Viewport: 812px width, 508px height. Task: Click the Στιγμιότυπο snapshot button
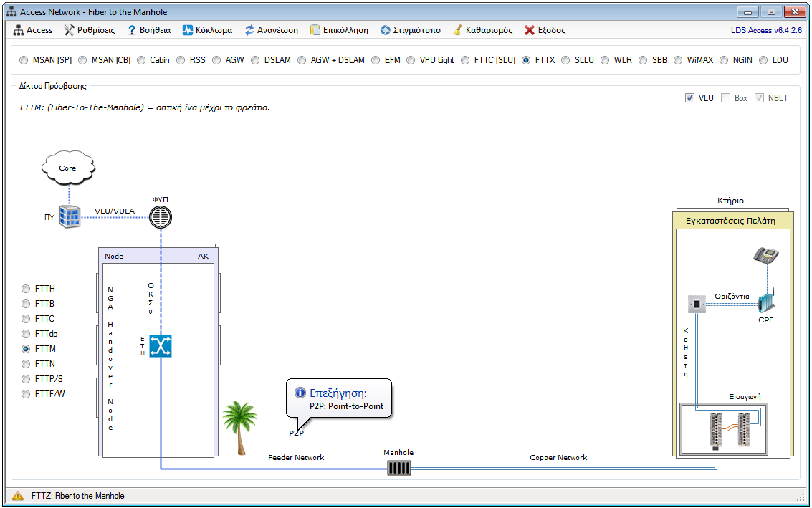point(410,30)
